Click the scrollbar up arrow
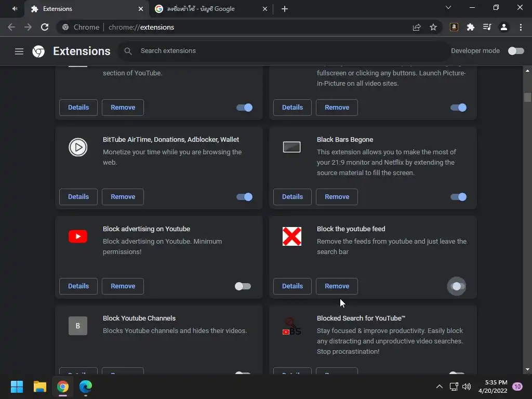This screenshot has height=399, width=532. (527, 71)
